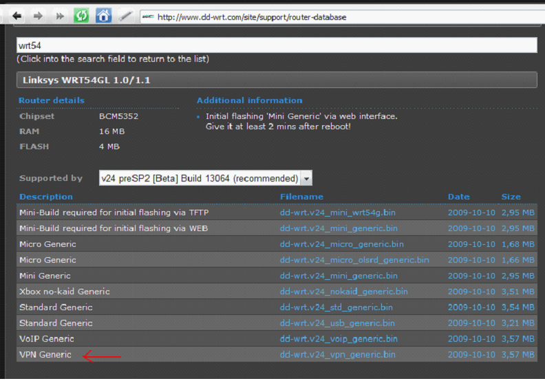
Task: Click the 3,51 MB size value
Action: pyautogui.click(x=517, y=292)
